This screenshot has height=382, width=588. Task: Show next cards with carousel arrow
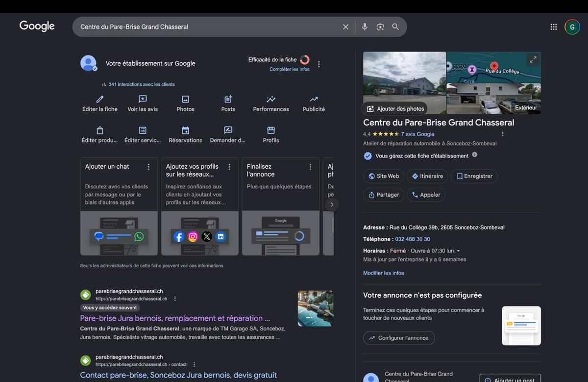click(x=332, y=204)
